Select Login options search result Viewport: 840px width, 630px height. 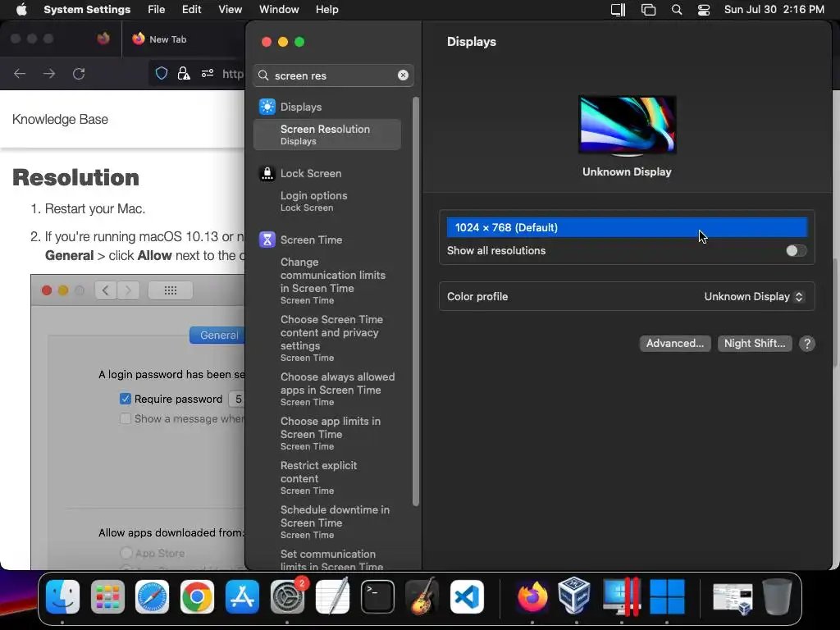click(x=326, y=201)
